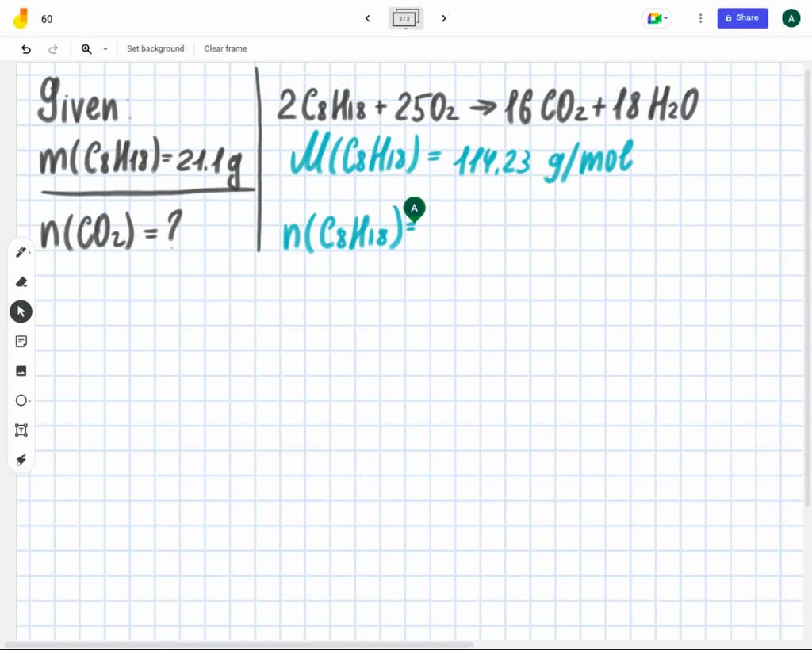The width and height of the screenshot is (812, 650).
Task: Add a sticky note
Action: click(x=21, y=341)
